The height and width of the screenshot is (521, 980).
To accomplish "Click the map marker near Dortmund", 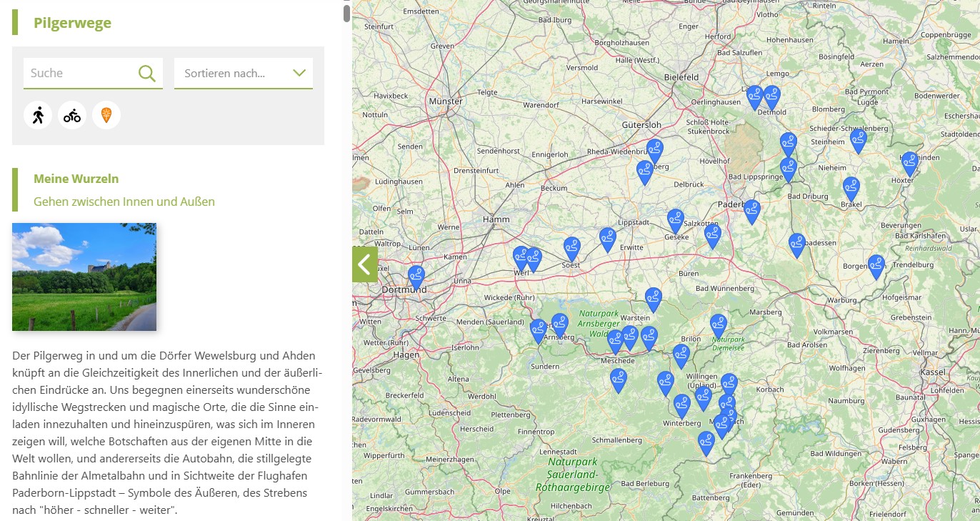I will 416,276.
